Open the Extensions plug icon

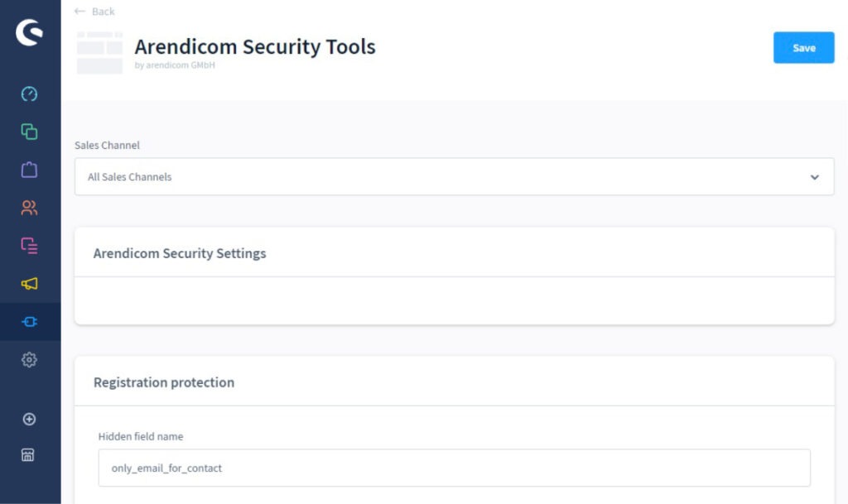coord(29,322)
